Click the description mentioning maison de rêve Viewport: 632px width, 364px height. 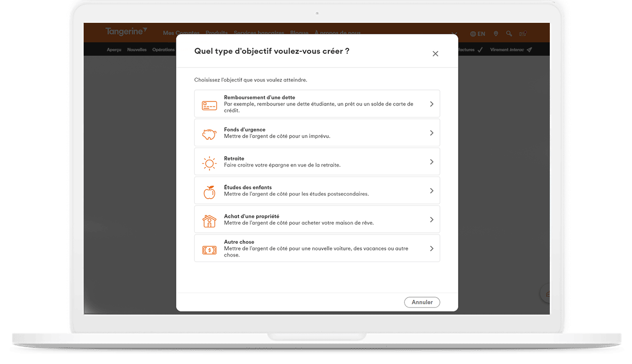tap(299, 223)
